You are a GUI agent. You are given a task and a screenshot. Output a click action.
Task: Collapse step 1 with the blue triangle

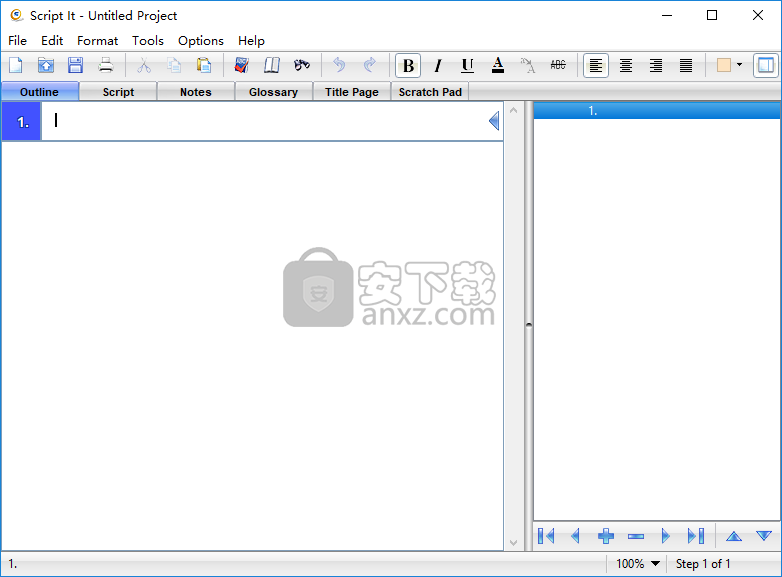coord(494,121)
